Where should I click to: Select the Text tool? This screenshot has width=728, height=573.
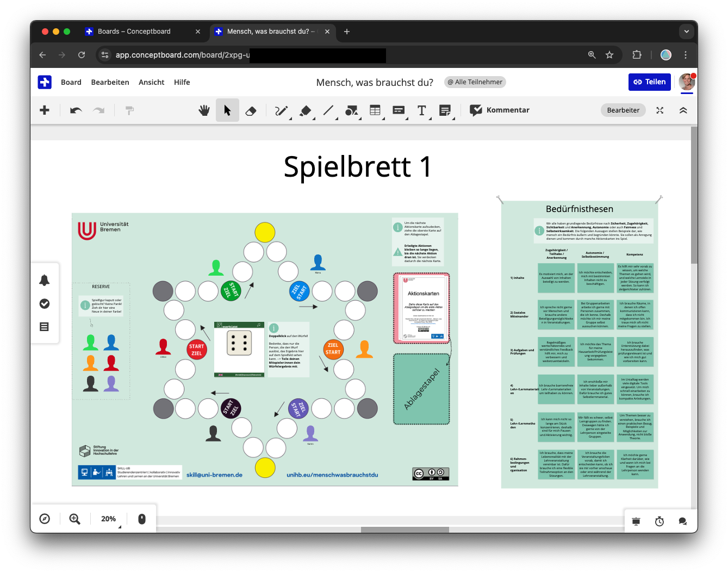pos(422,110)
